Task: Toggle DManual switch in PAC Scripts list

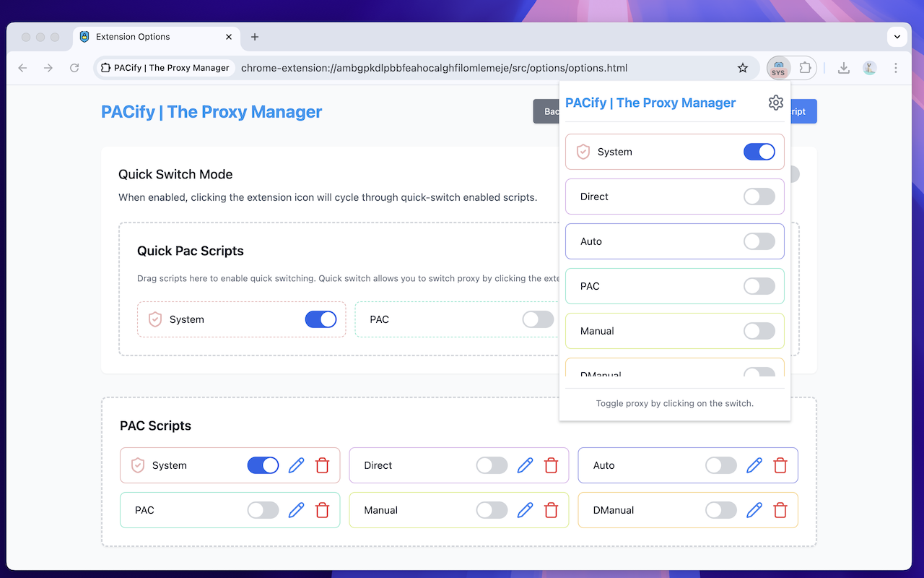Action: pos(721,510)
